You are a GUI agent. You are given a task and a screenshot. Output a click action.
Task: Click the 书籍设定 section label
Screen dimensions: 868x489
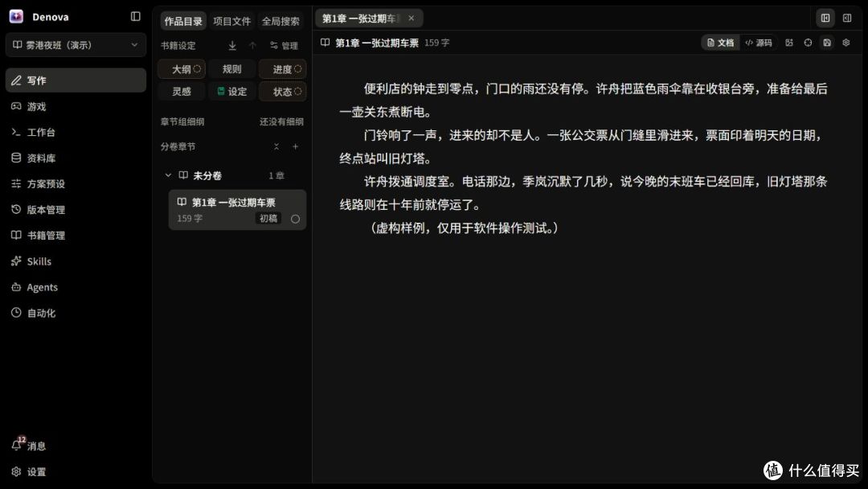pyautogui.click(x=178, y=45)
